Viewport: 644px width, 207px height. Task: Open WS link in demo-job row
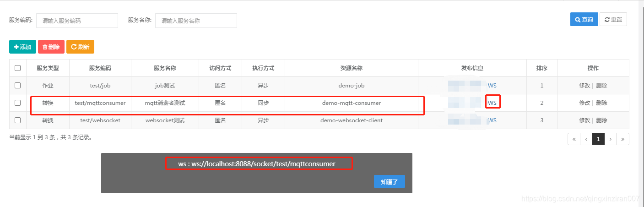(492, 85)
